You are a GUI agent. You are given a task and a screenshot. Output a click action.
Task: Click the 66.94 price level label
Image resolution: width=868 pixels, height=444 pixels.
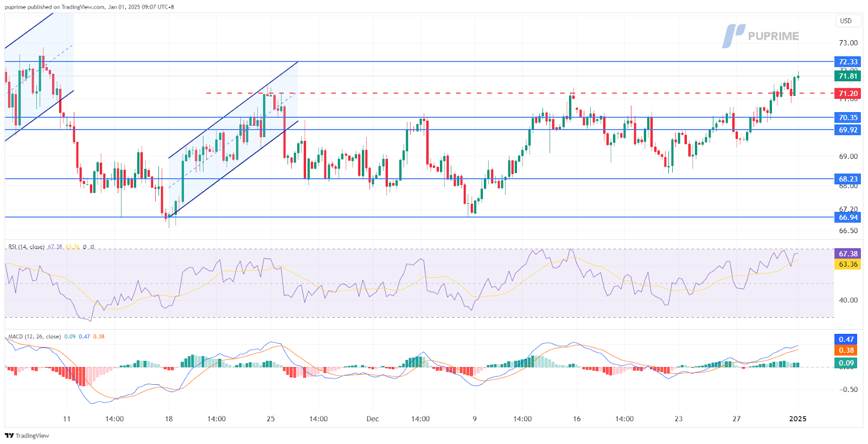pyautogui.click(x=847, y=217)
